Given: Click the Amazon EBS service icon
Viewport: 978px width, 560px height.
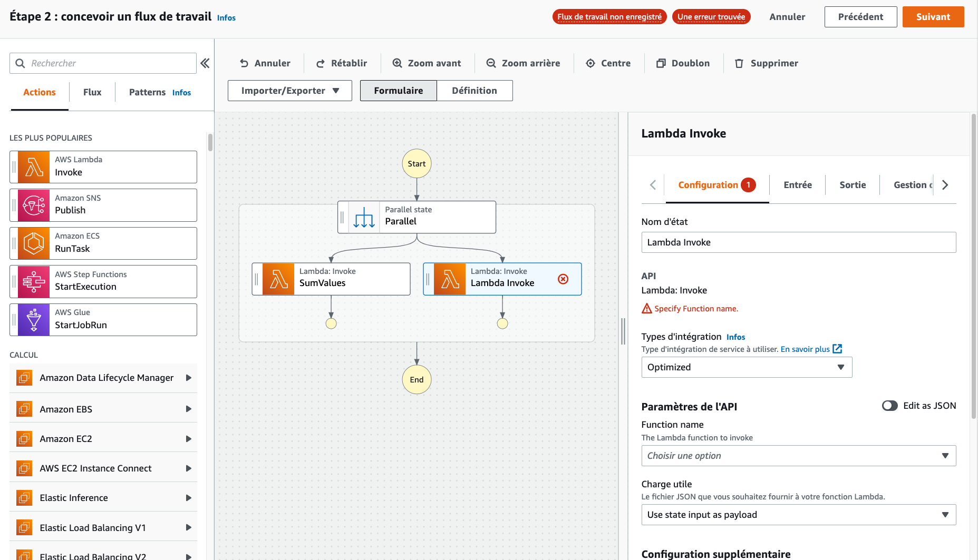Looking at the screenshot, I should (24, 409).
